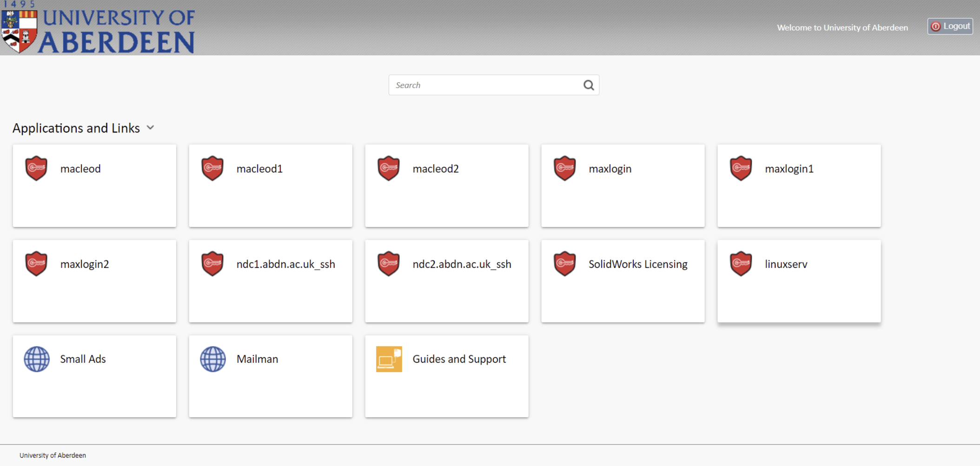
Task: Open the Guides and Support orange icon
Action: [x=389, y=359]
